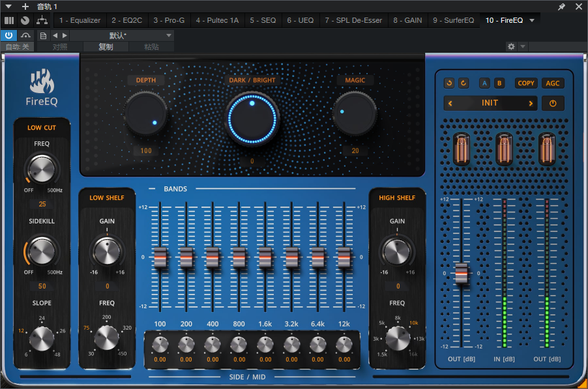Click the round bypass-all icon
This screenshot has height=389, width=588.
coord(25,20)
